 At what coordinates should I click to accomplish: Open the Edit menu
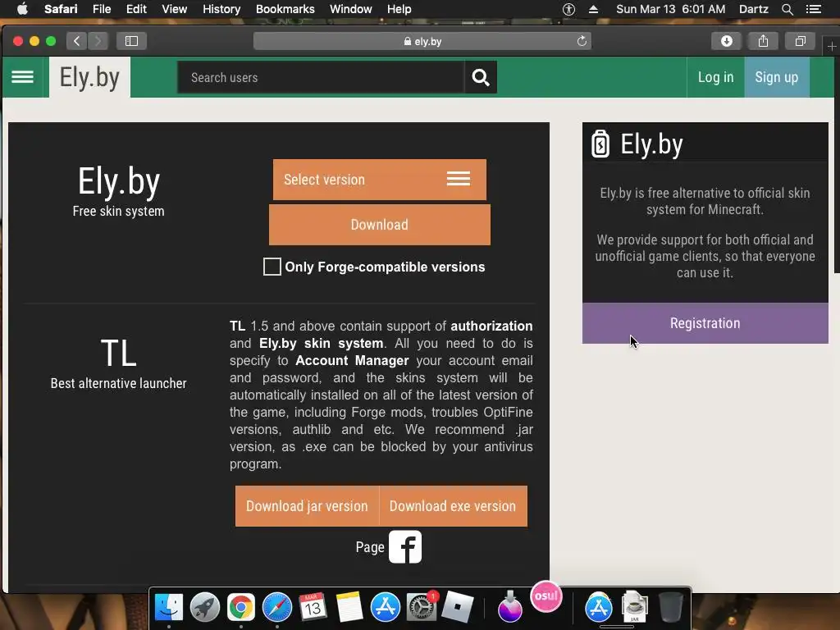[x=136, y=9]
